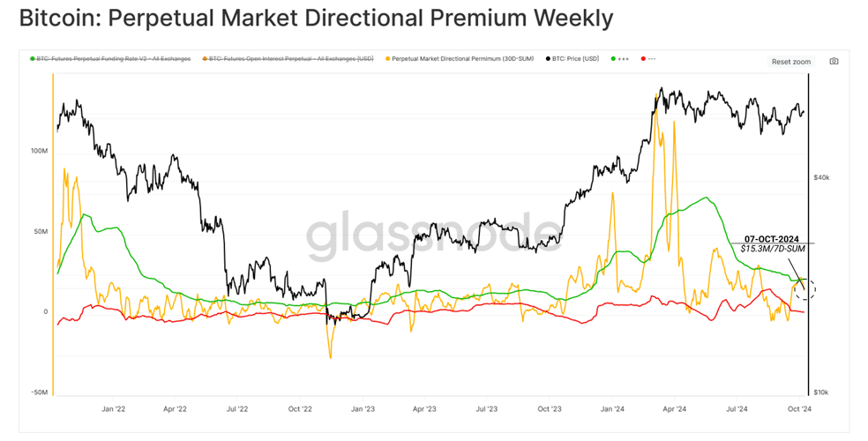Toggle the red '---' legend series

[x=648, y=58]
